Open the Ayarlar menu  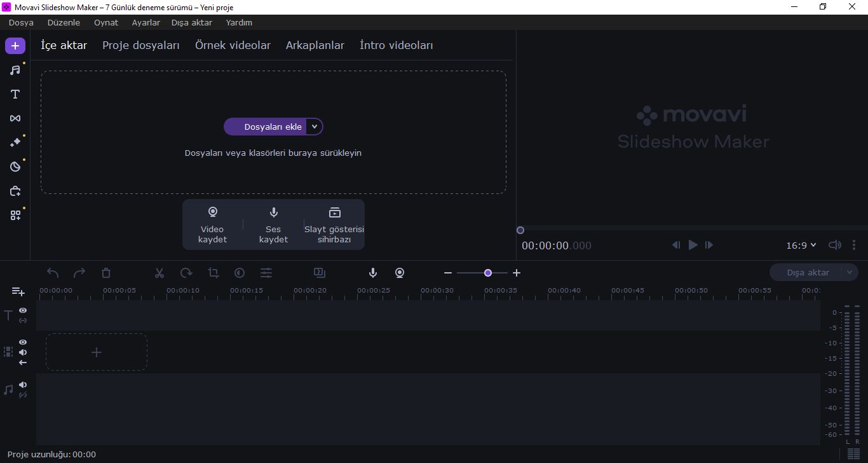[146, 22]
